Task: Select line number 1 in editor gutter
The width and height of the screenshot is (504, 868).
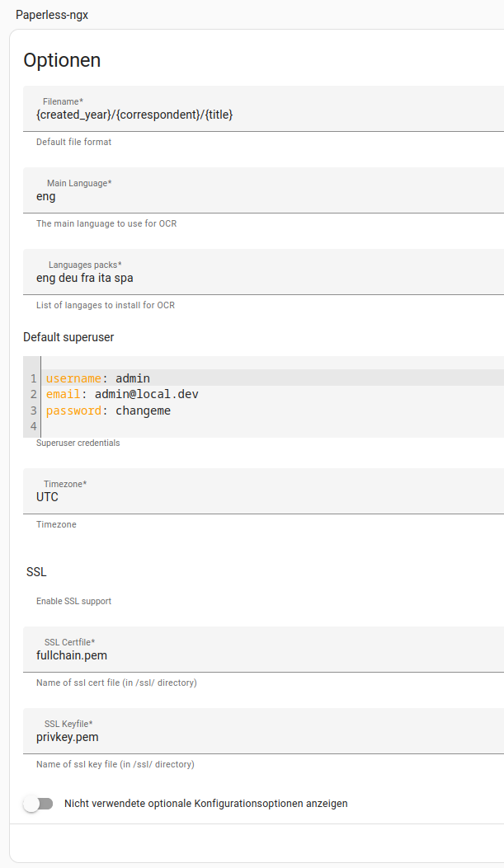Action: pyautogui.click(x=33, y=378)
